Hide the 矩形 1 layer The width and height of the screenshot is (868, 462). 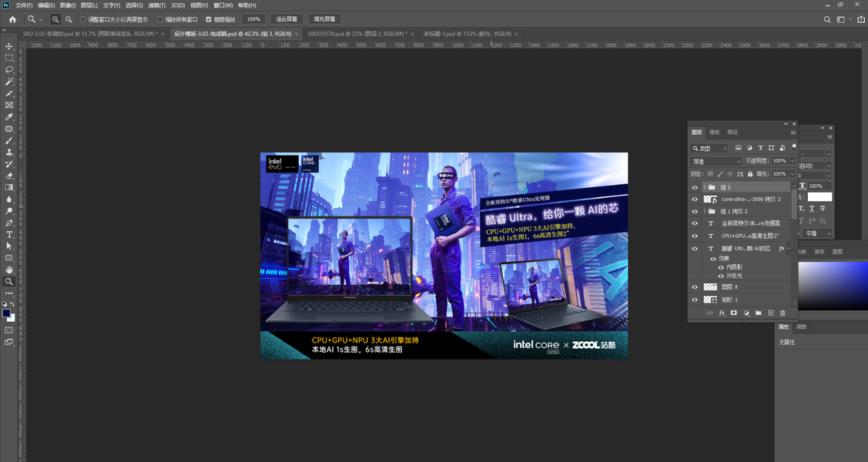[695, 300]
